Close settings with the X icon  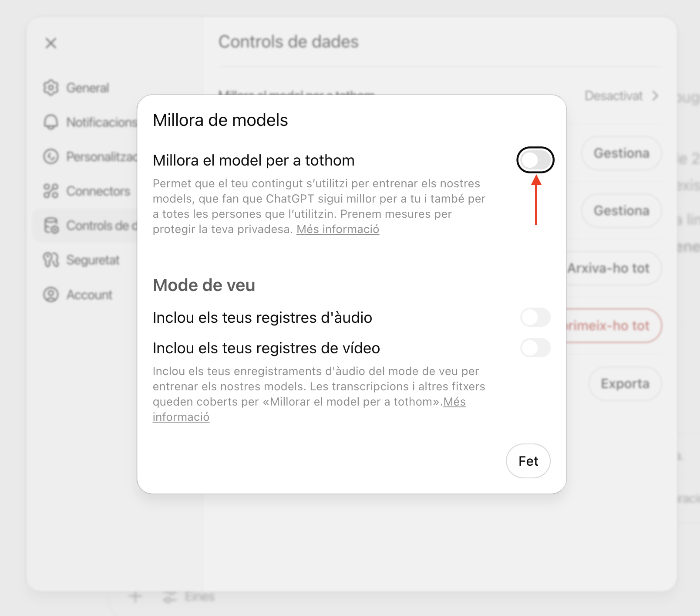click(51, 43)
